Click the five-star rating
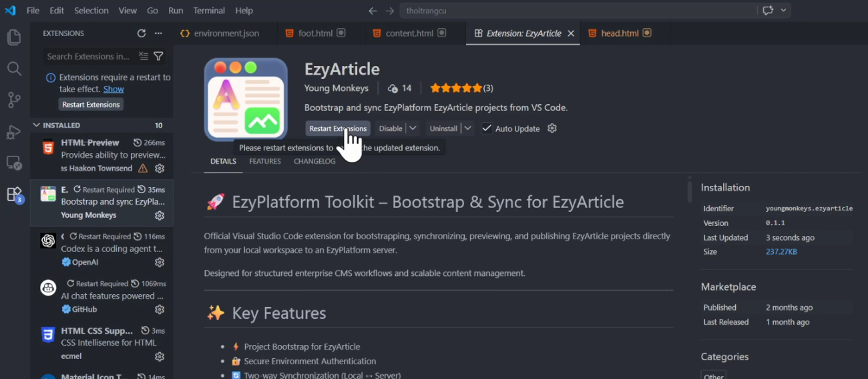 coord(455,88)
